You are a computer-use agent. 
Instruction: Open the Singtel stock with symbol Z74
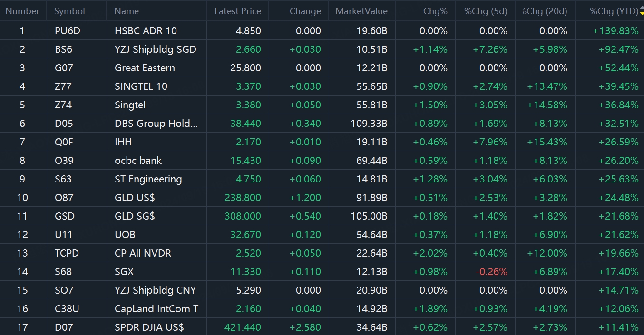pyautogui.click(x=130, y=105)
